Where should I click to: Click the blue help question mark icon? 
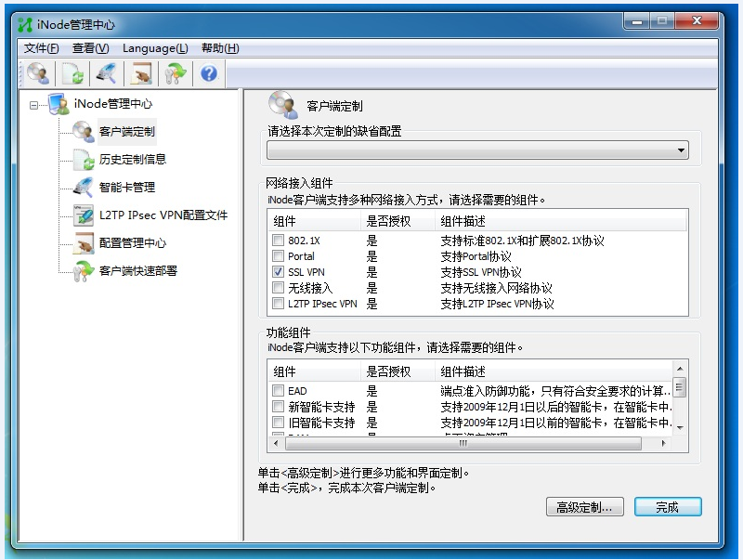click(209, 73)
